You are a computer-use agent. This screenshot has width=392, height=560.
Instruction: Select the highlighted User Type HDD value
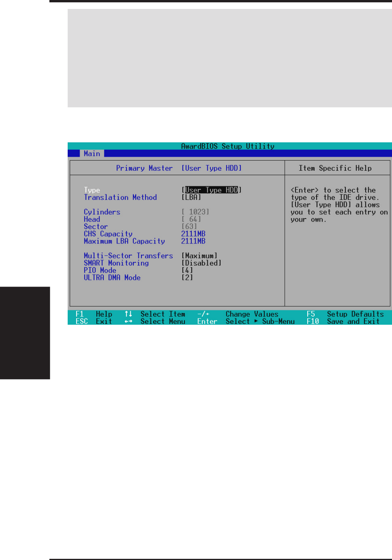212,190
